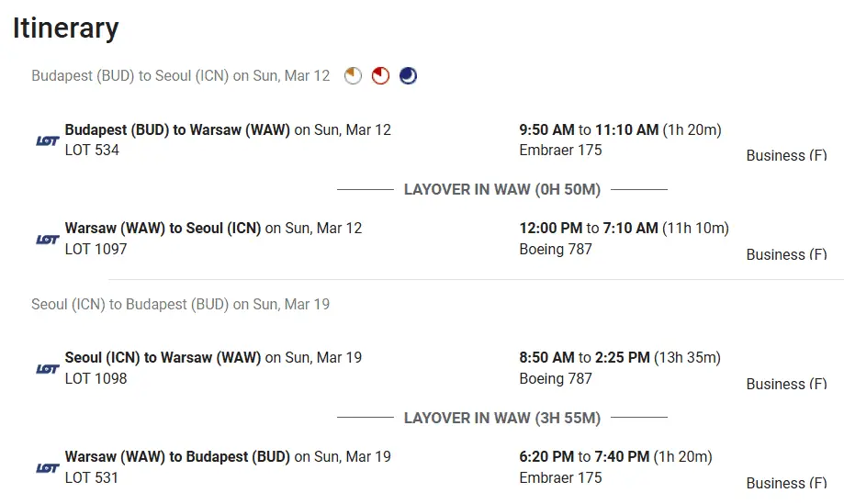The image size is (844, 504).
Task: Click the LOT logo beside flight LOT 1097
Action: (48, 240)
